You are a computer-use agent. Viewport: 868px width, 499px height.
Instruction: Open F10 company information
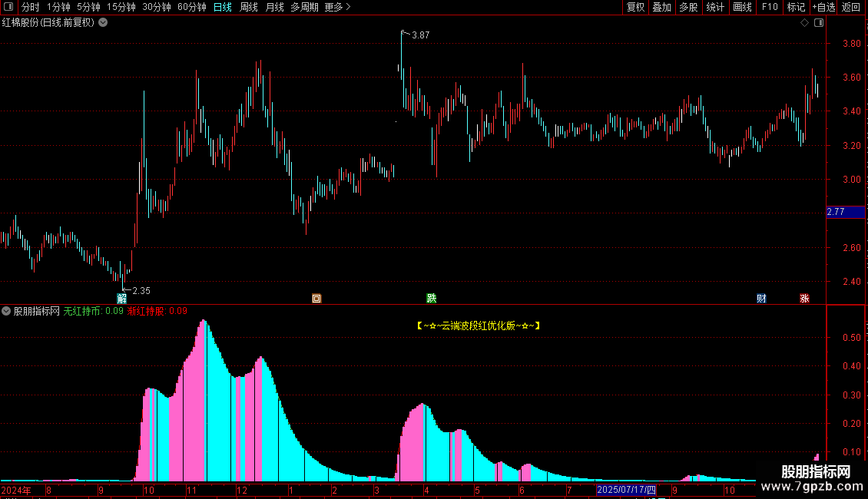pyautogui.click(x=770, y=7)
